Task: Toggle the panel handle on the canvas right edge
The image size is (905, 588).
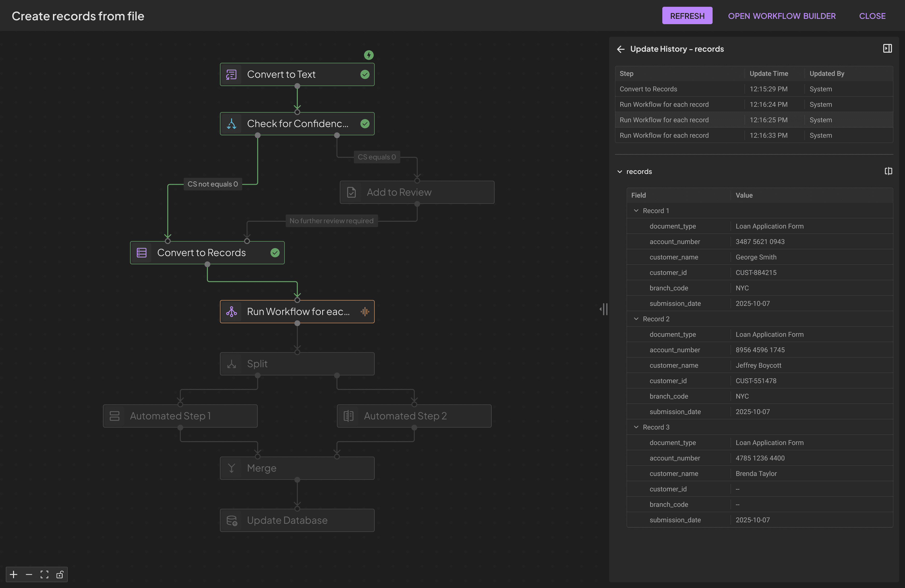Action: click(604, 309)
